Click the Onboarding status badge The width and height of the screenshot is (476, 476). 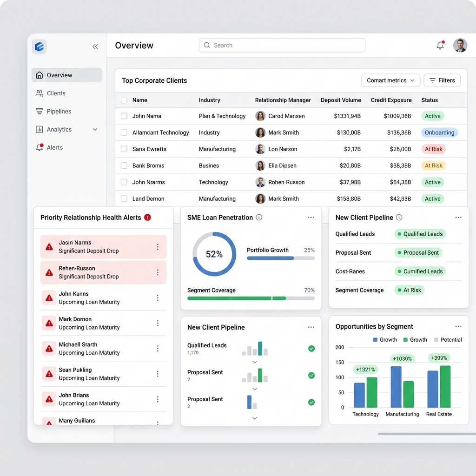(440, 132)
